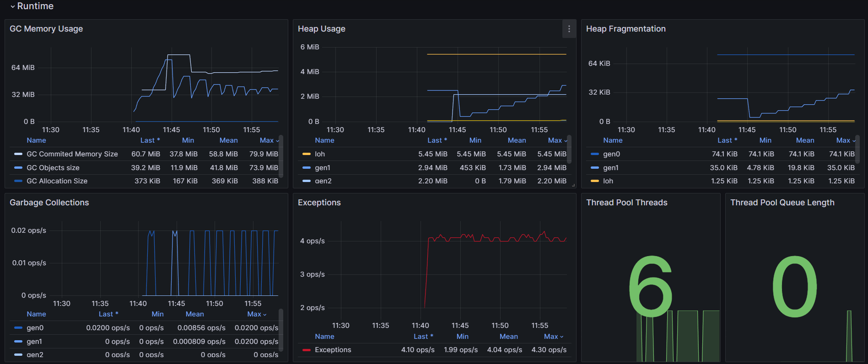Click the gen0 color swatch in Garbage Collections
The height and width of the screenshot is (364, 868).
pos(18,328)
